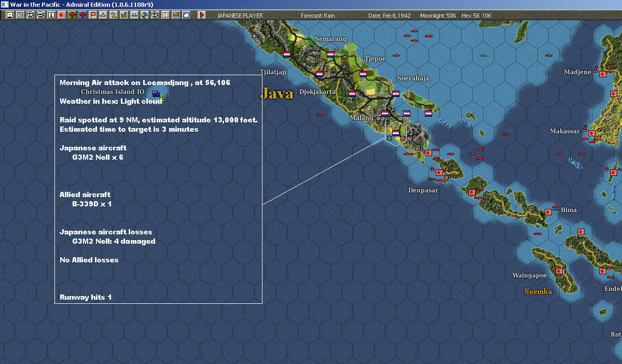Click the red play arrow button

point(201,15)
